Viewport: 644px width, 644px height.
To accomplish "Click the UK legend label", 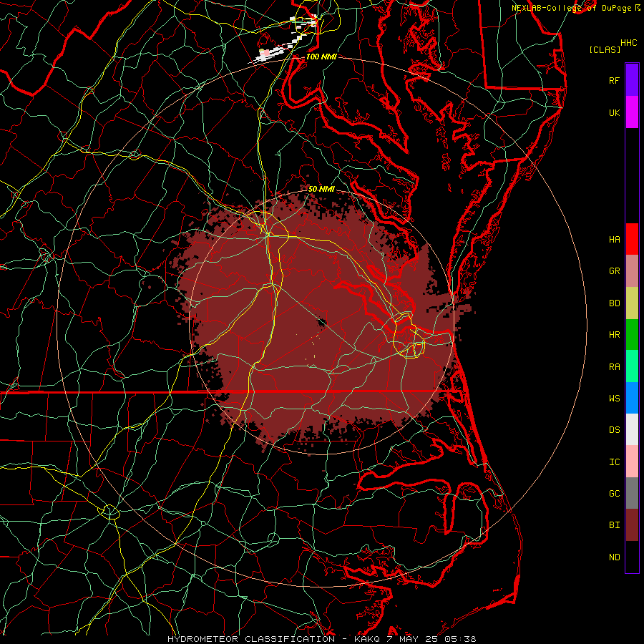I will coord(615,112).
